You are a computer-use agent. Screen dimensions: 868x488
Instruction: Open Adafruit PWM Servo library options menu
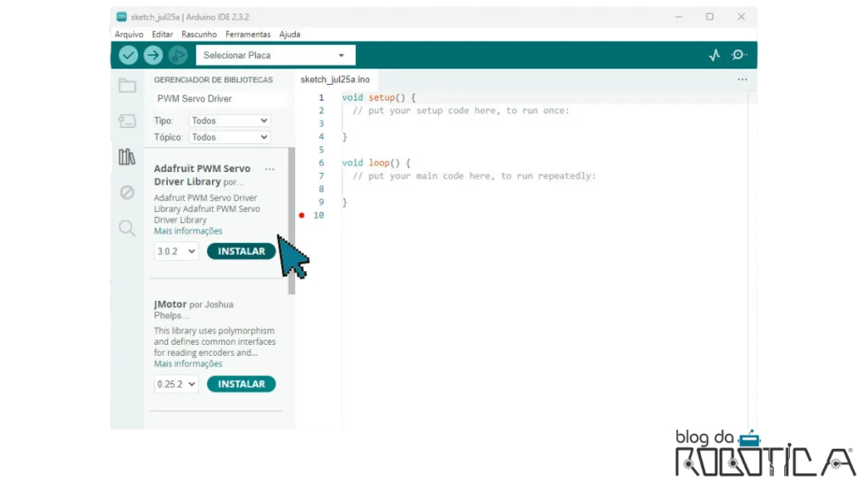point(270,169)
